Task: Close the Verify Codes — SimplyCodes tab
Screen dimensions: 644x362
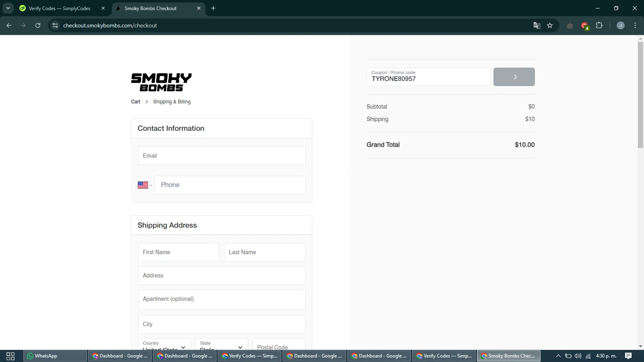Action: click(103, 8)
